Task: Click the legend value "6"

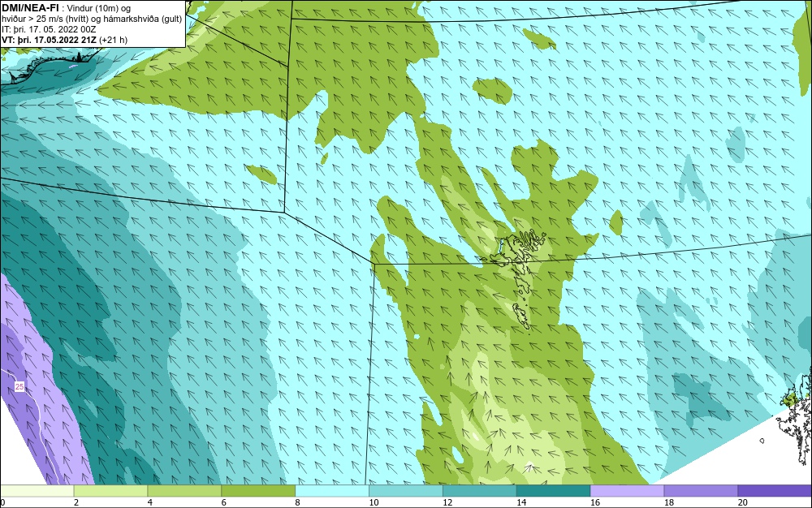Action: click(224, 502)
